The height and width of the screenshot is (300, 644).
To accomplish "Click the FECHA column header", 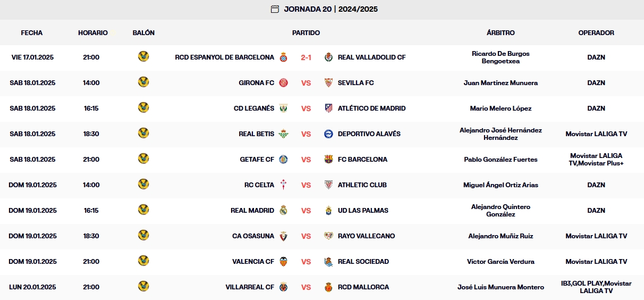I will 32,33.
